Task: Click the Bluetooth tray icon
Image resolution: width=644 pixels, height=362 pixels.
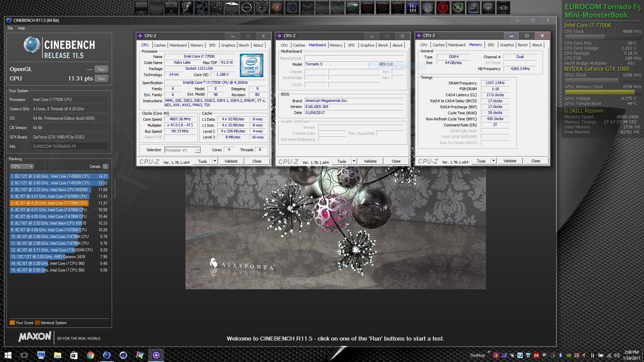Action: pyautogui.click(x=560, y=355)
